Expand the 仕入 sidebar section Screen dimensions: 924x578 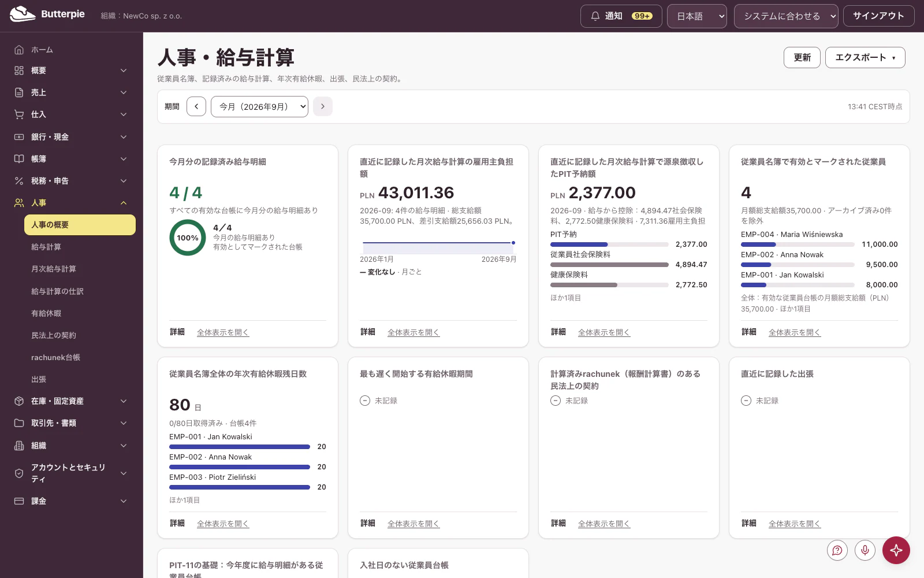[x=124, y=114]
